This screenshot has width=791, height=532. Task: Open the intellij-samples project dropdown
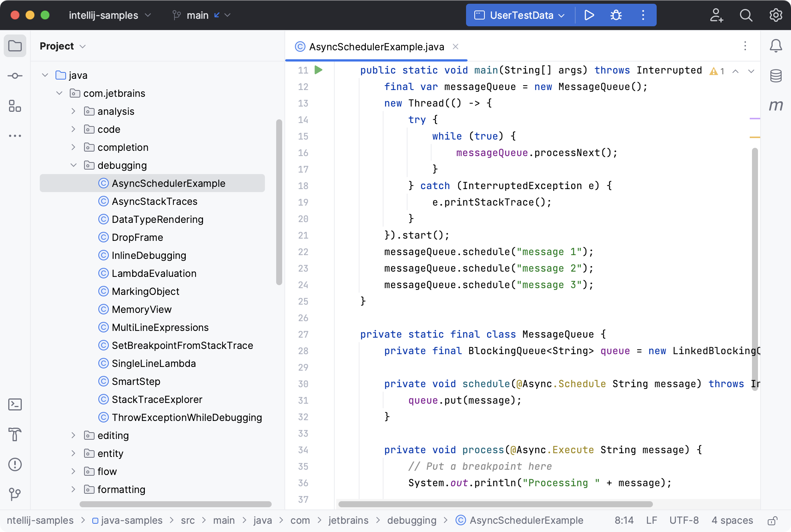pyautogui.click(x=110, y=15)
